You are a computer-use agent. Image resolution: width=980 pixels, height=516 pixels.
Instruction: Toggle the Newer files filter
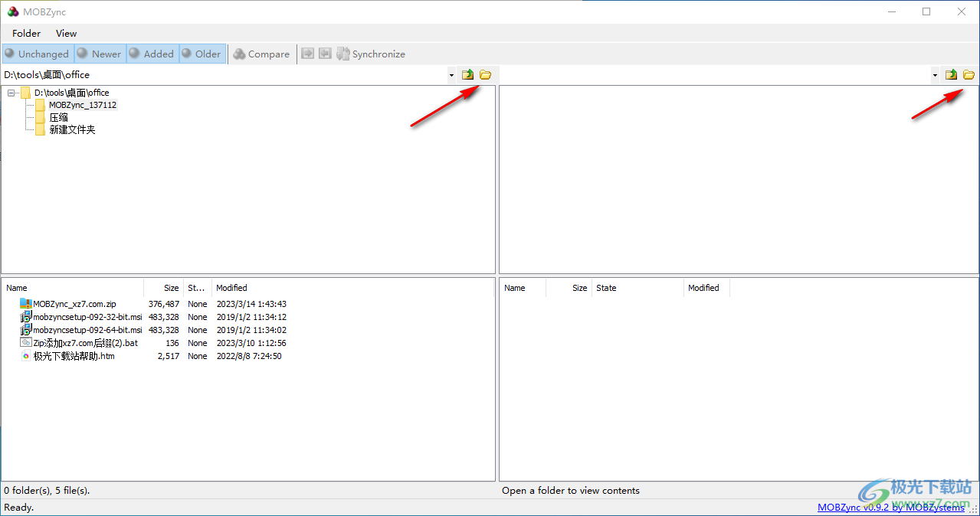pyautogui.click(x=99, y=54)
